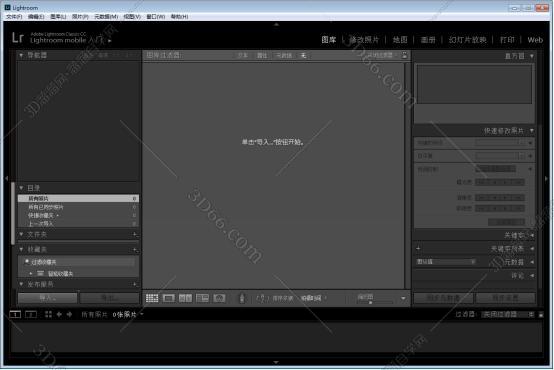554x370 pixels.
Task: Switch to the 打印 module
Action: pyautogui.click(x=507, y=40)
